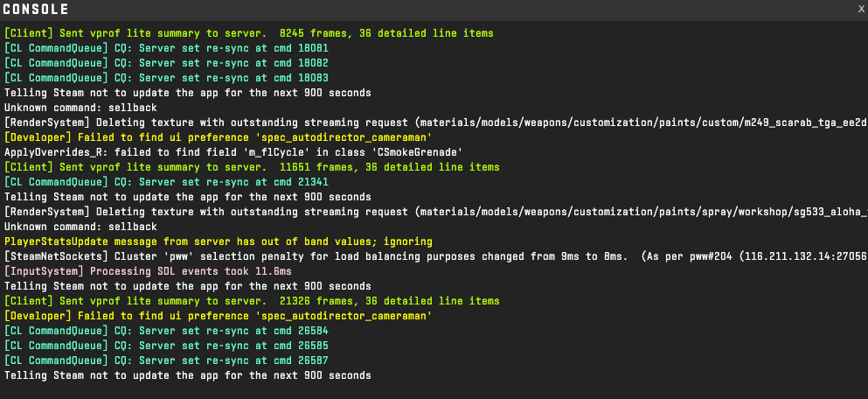Select re-sync at cmd 26587 line
868x399 pixels.
pyautogui.click(x=166, y=360)
